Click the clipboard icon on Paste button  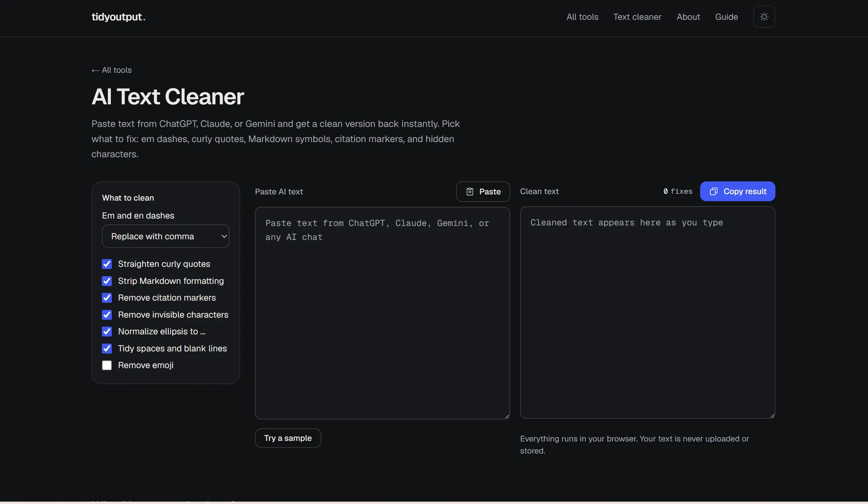[x=470, y=192]
